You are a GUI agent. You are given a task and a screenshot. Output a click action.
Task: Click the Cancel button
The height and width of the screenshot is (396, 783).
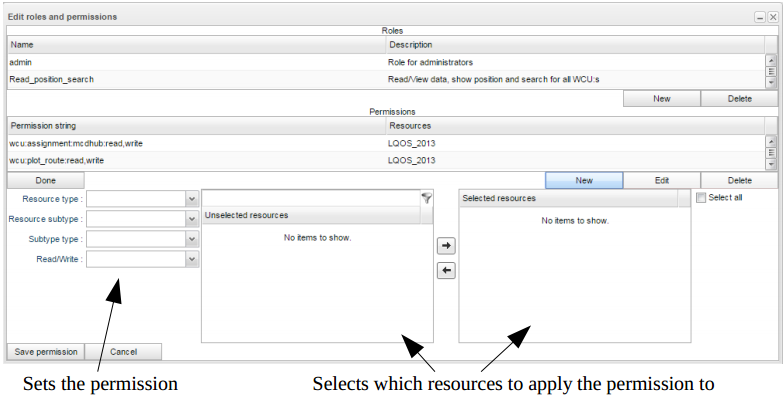pos(123,352)
